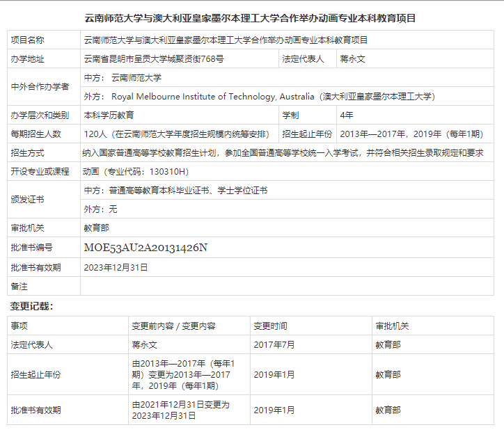The height and width of the screenshot is (432, 504).
Task: Select the 项目名称 label cell
Action: click(44, 40)
